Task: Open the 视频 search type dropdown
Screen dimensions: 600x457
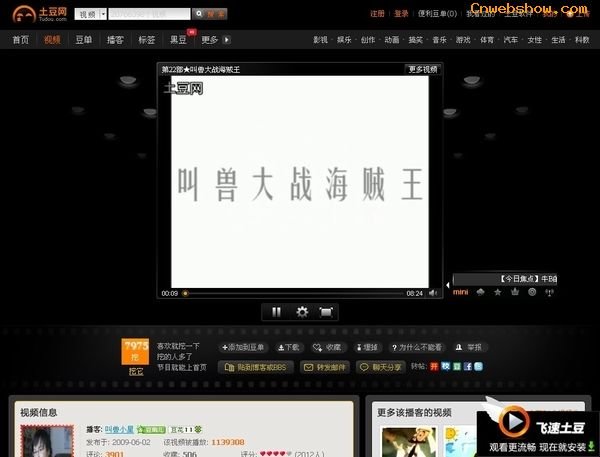Action: click(91, 14)
